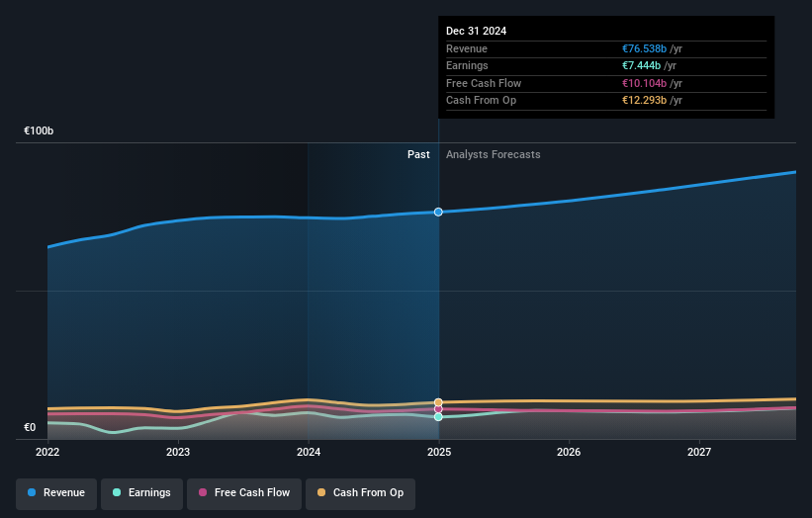Click the €0 y-axis label
The image size is (812, 518).
(x=30, y=427)
